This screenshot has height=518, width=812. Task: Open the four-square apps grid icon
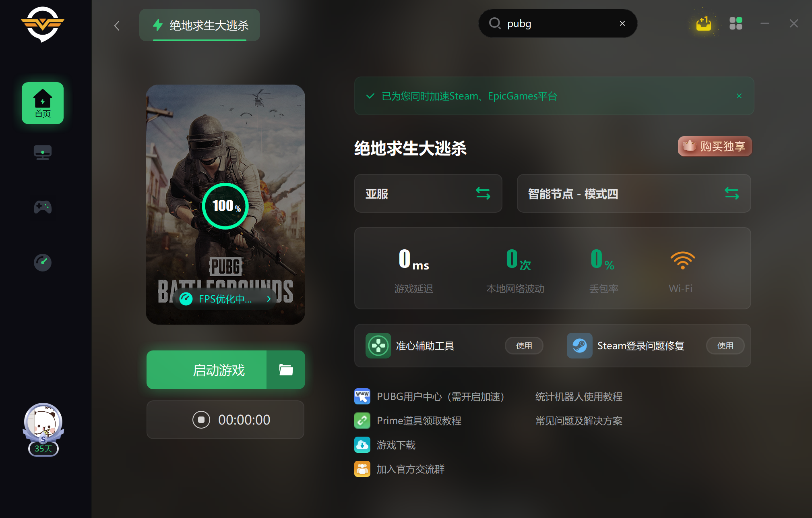tap(736, 24)
